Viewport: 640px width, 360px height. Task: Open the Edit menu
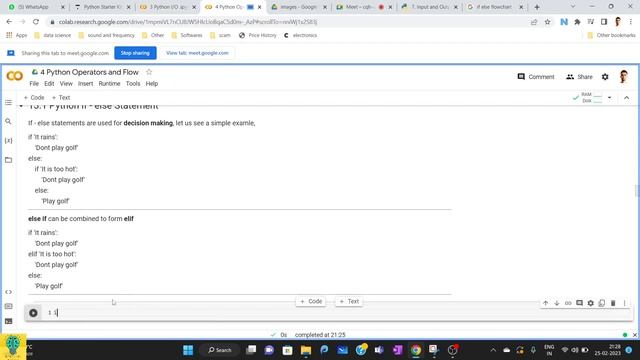coord(49,84)
